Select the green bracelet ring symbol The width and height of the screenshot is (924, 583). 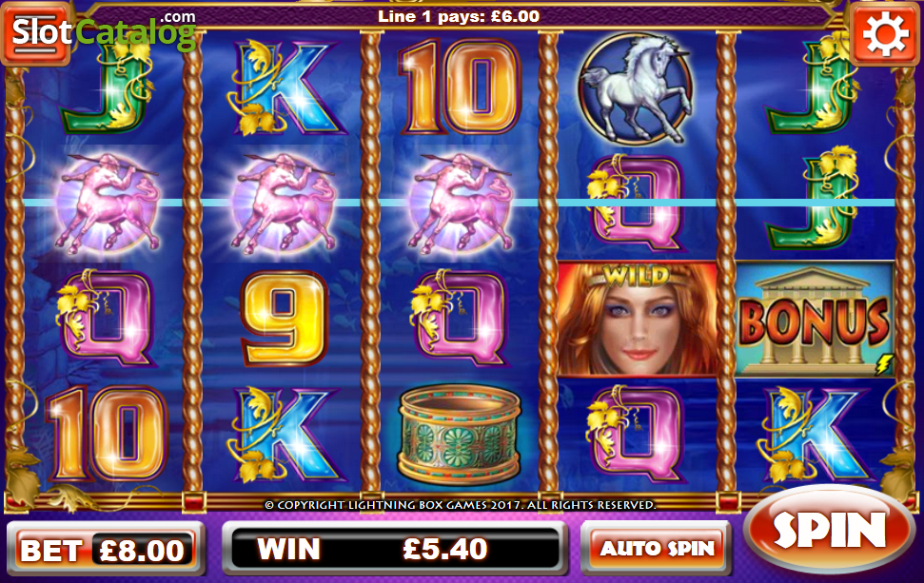point(460,435)
